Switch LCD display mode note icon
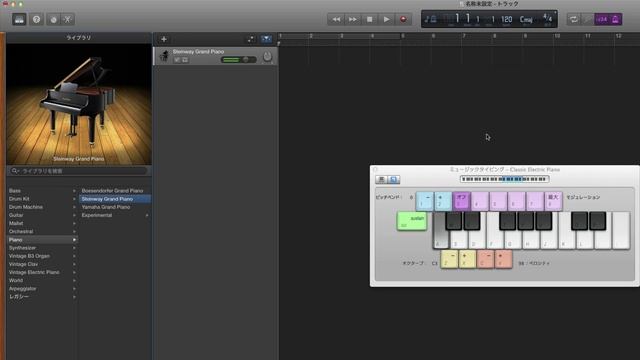This screenshot has width=640, height=360. click(430, 19)
